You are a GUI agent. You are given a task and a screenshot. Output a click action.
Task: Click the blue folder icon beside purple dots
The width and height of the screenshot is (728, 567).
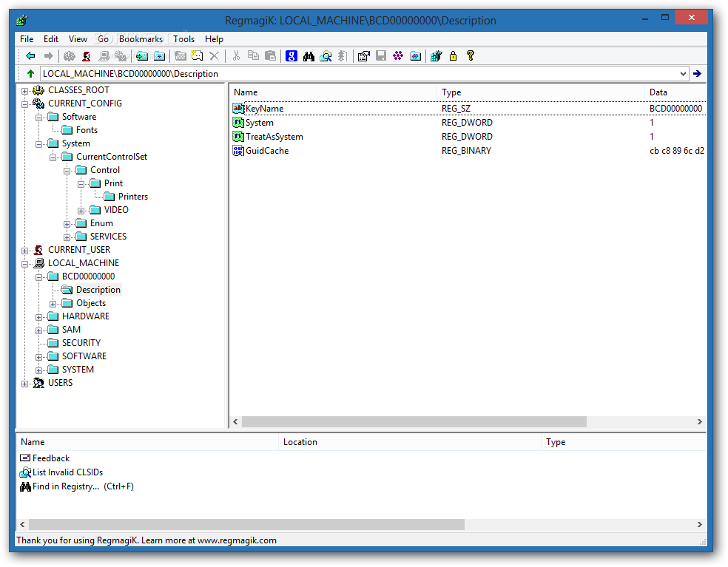pyautogui.click(x=416, y=56)
